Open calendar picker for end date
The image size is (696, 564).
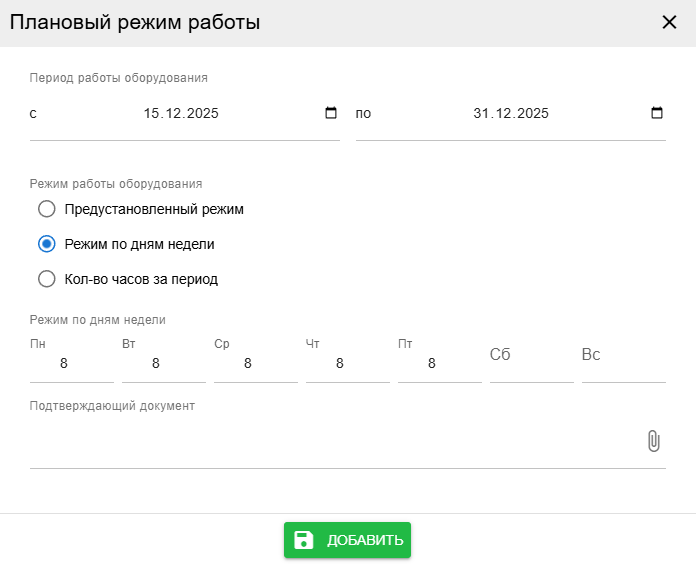click(x=657, y=113)
